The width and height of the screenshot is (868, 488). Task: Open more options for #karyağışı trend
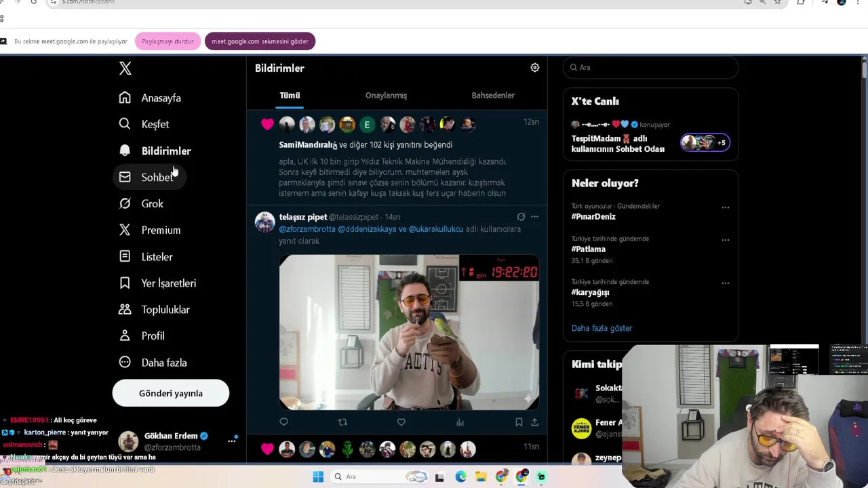tap(726, 283)
